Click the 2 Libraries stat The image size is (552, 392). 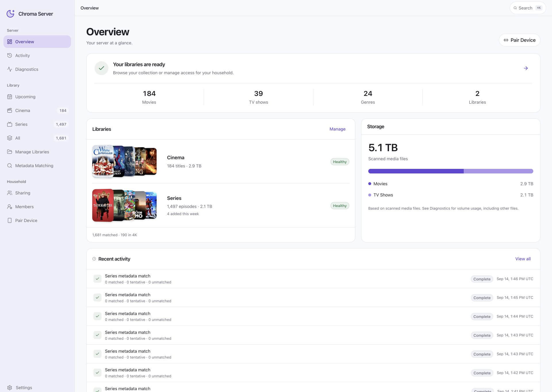[x=477, y=97]
